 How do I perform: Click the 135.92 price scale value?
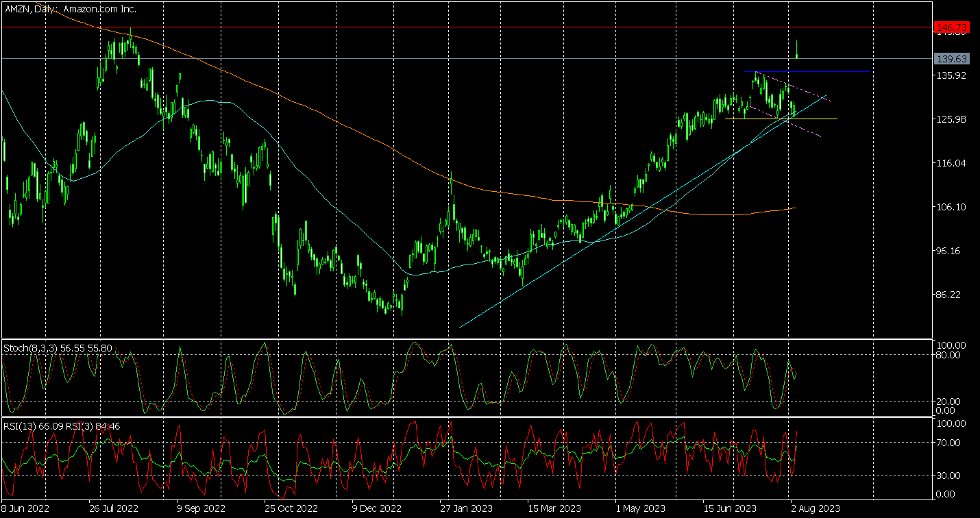tap(953, 75)
